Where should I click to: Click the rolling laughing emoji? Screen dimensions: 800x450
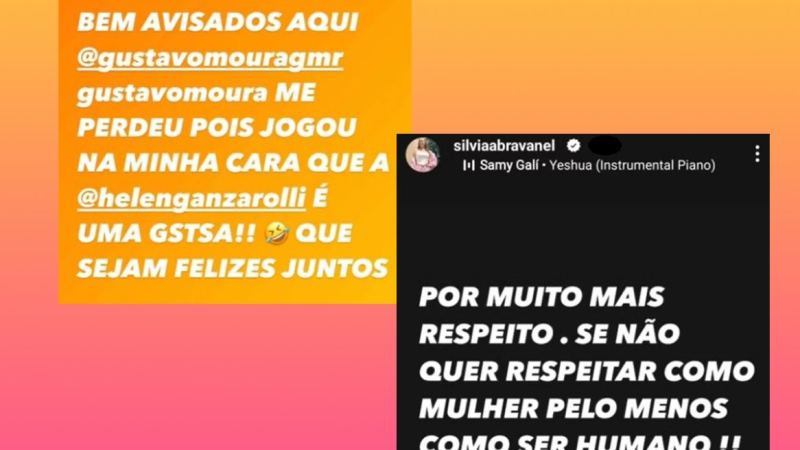tap(278, 234)
